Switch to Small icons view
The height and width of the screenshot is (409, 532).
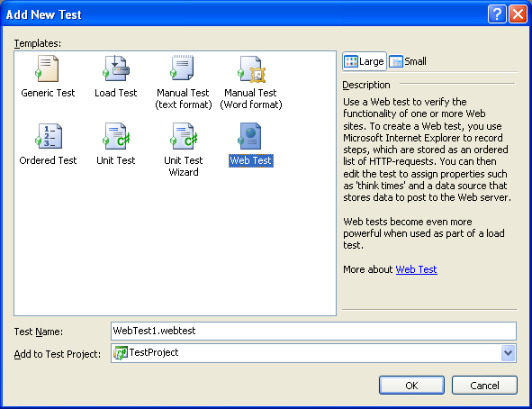408,61
